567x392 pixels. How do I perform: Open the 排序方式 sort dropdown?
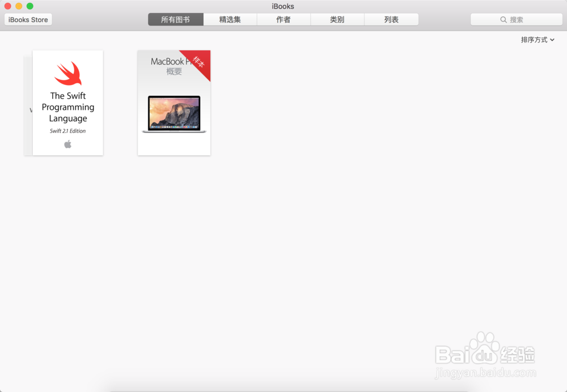538,40
